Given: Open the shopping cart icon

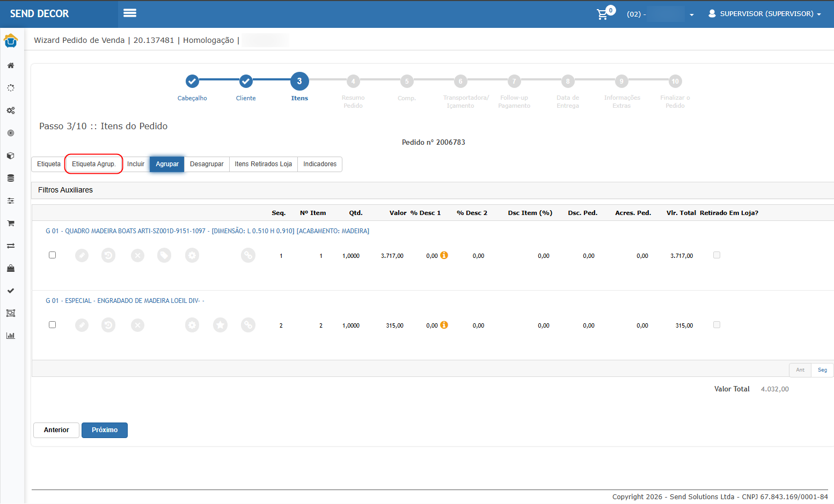Looking at the screenshot, I should click(603, 14).
